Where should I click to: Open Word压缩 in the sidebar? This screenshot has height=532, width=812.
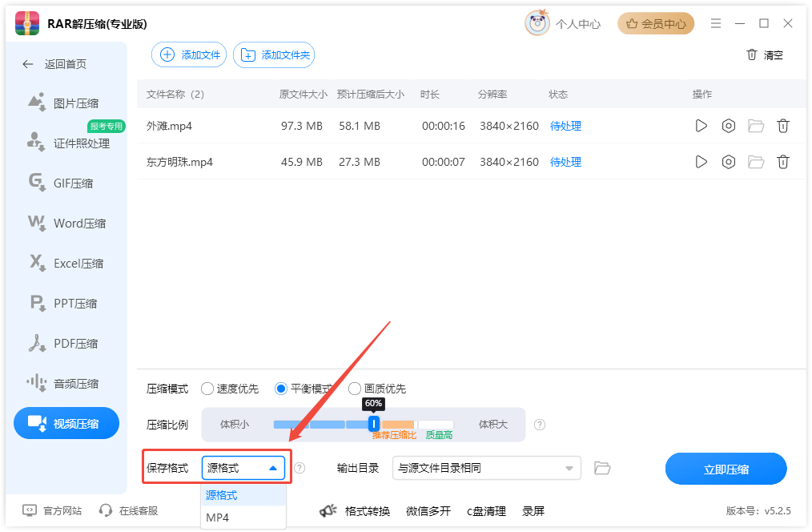[x=66, y=224]
